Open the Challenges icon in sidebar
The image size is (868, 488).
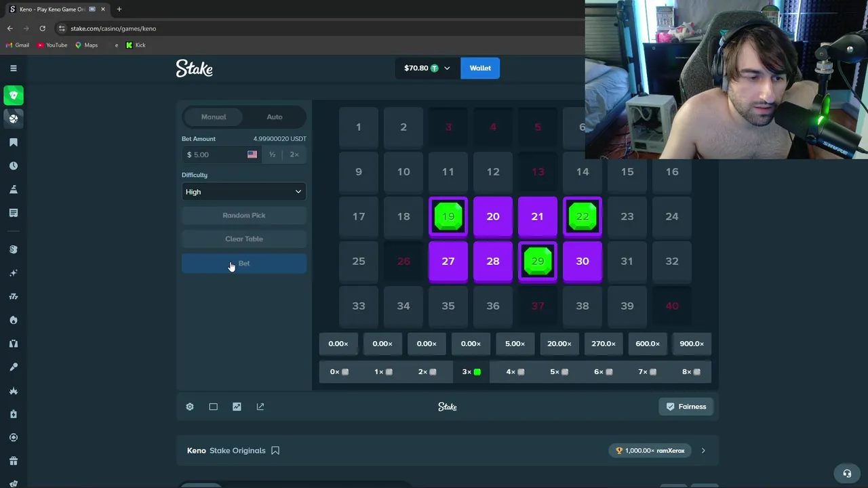coord(13,189)
